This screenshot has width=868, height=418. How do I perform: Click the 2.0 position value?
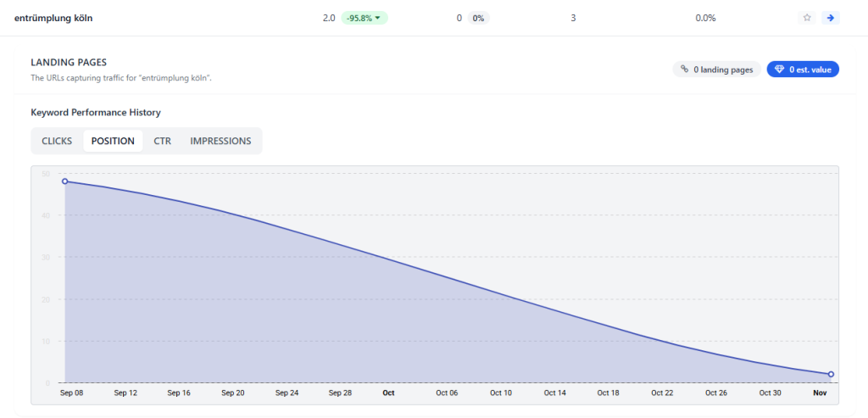pos(329,18)
